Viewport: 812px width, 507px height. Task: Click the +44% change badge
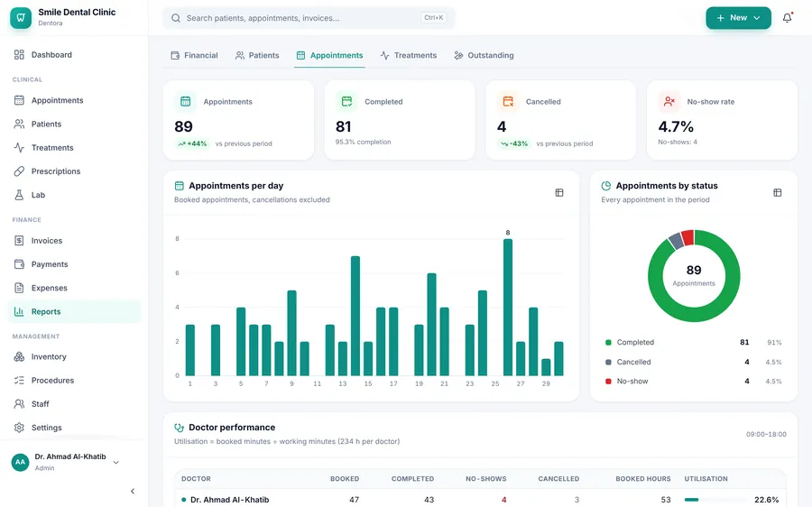[192, 143]
